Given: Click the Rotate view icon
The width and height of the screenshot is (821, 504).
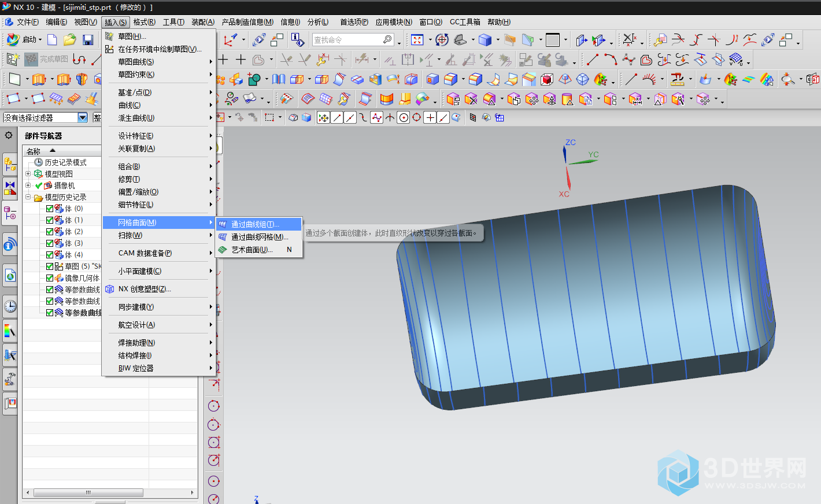Looking at the screenshot, I should tap(442, 39).
